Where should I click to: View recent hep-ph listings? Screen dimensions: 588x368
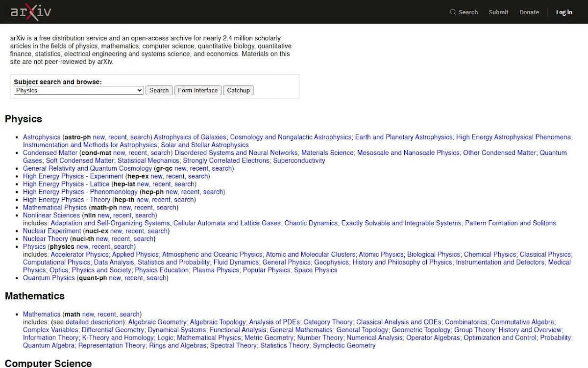[x=191, y=192]
